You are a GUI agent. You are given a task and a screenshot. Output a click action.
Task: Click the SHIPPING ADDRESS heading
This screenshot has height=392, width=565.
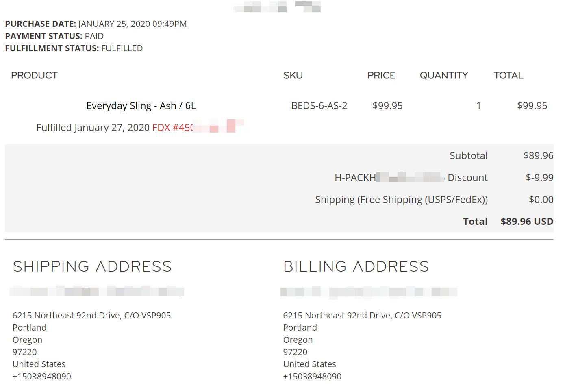(92, 266)
